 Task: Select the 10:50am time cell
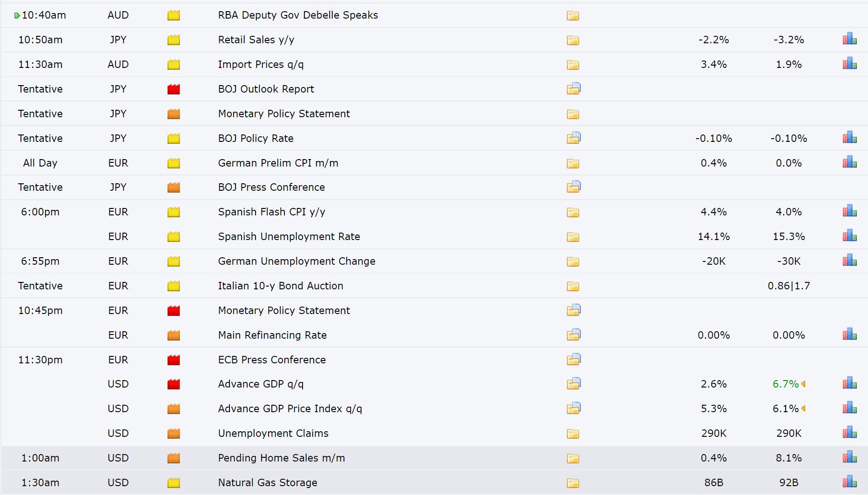(x=40, y=40)
